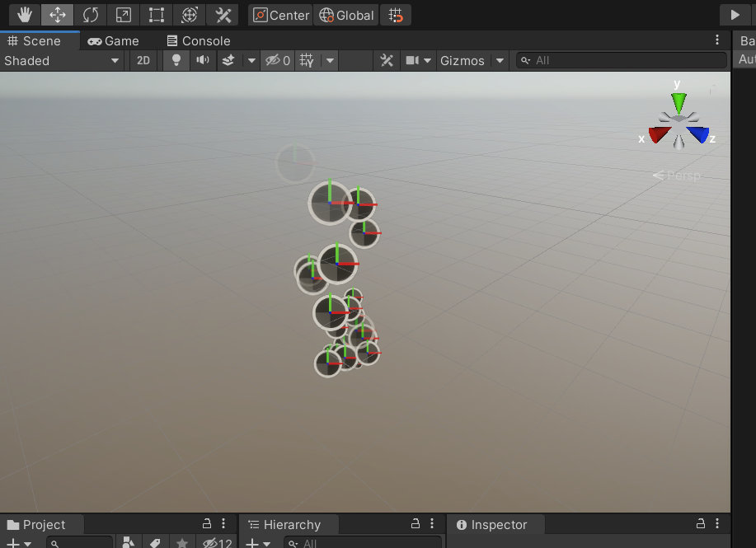Open Gizmos dropdown arrow

tap(500, 61)
